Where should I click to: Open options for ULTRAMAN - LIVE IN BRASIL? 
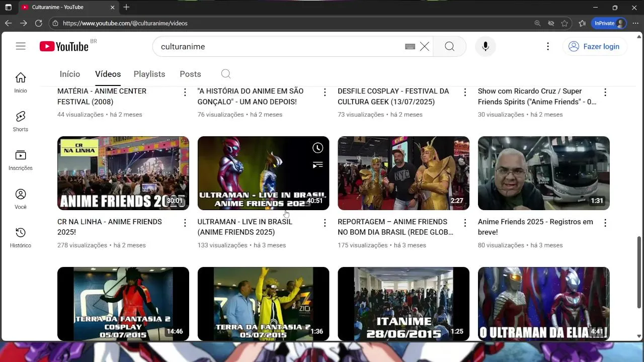(x=325, y=223)
